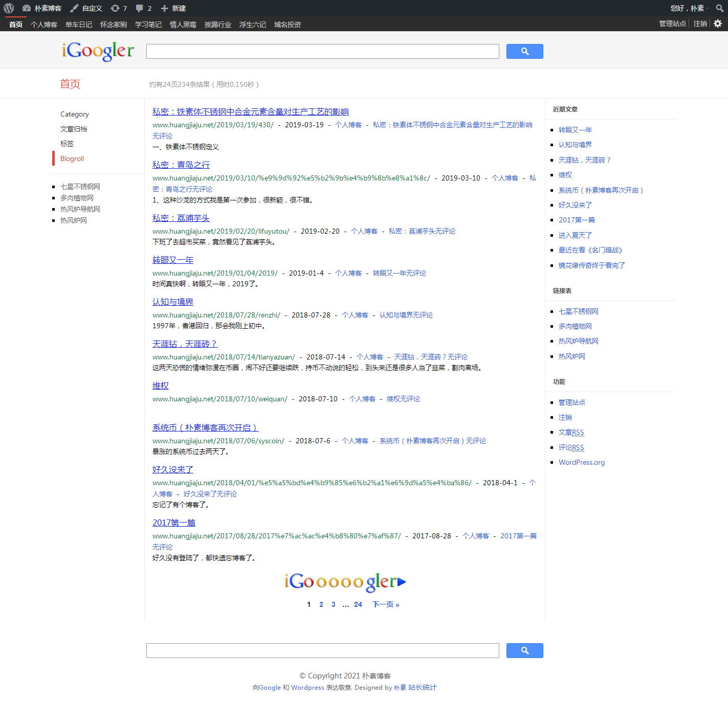Click 下一页 next page link

[385, 604]
